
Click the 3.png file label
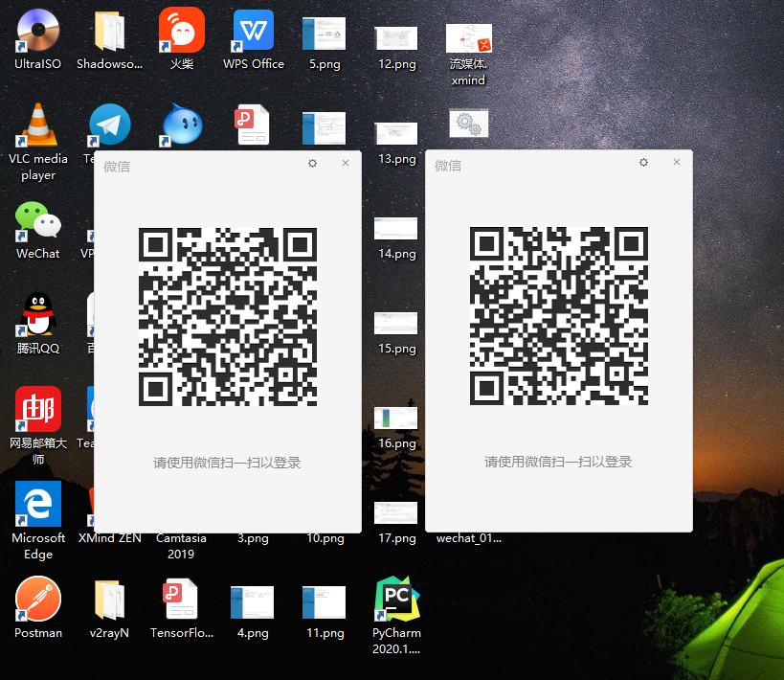[253, 538]
